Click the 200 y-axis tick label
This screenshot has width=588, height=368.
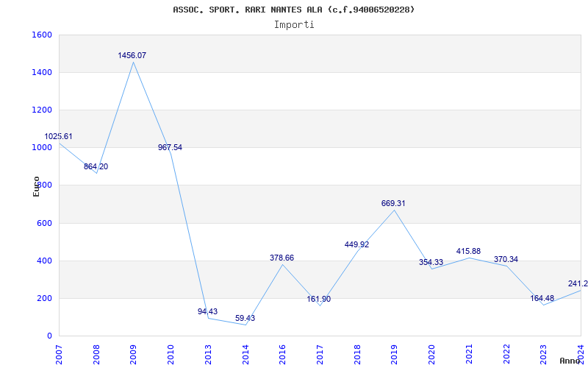point(44,298)
